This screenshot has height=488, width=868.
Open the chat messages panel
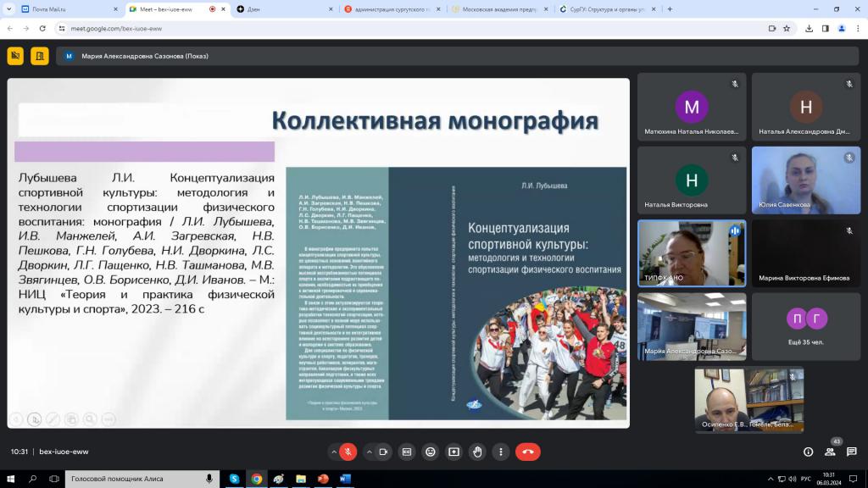[x=852, y=452]
